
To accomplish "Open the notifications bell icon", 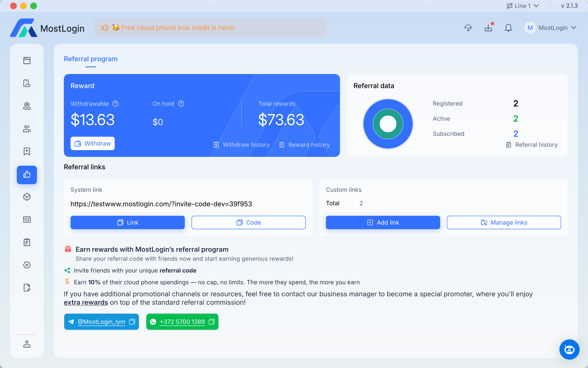I will point(508,28).
